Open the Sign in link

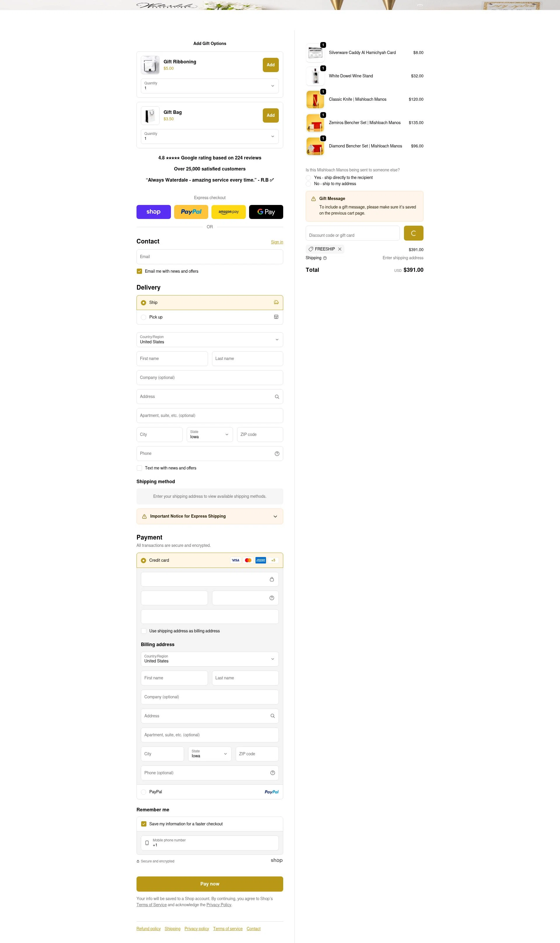tap(277, 242)
